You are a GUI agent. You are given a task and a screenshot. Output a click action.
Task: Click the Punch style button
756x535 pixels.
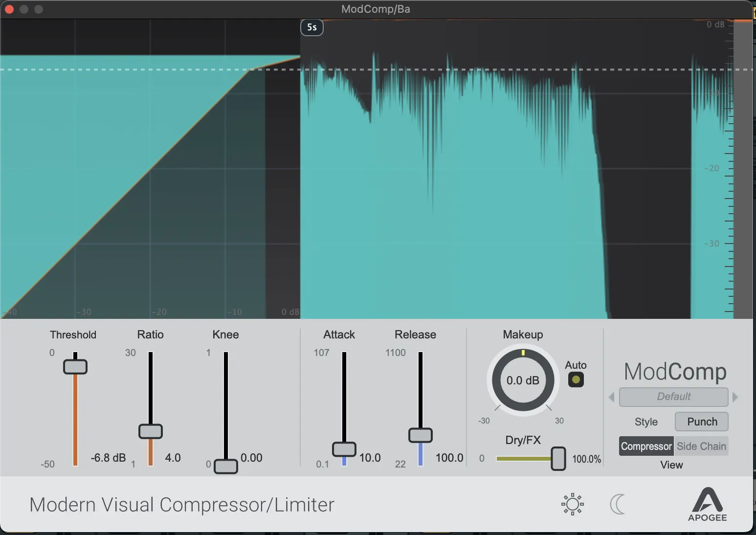[x=702, y=422]
